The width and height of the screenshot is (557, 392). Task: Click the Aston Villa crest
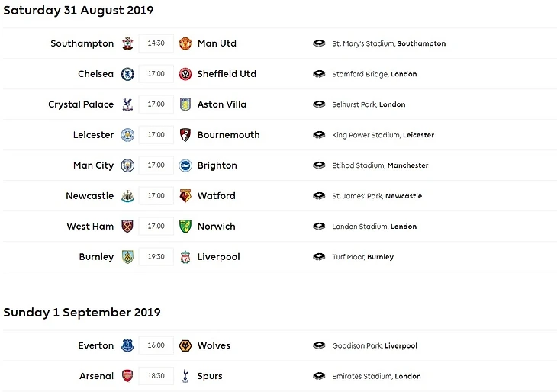(185, 104)
